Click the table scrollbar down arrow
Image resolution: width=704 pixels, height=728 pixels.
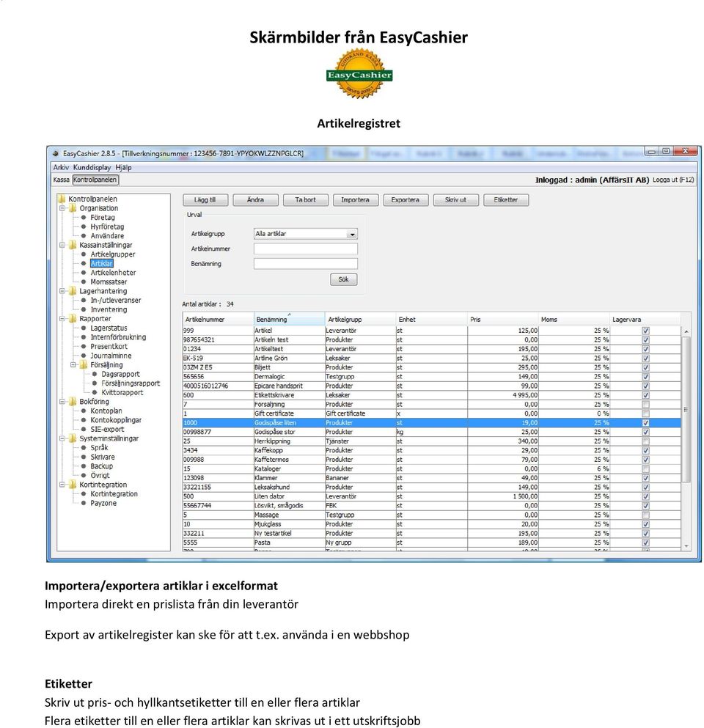[x=686, y=546]
